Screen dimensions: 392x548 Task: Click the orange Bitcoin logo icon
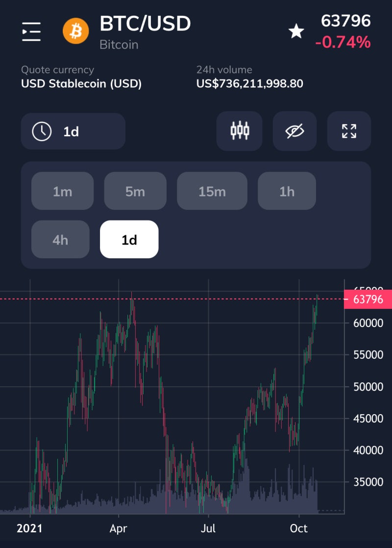pos(76,32)
